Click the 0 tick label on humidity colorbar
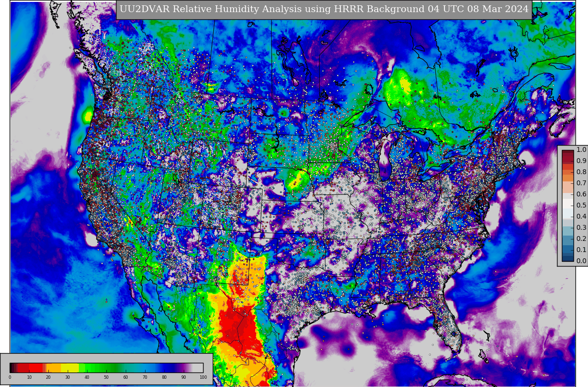 (x=10, y=377)
